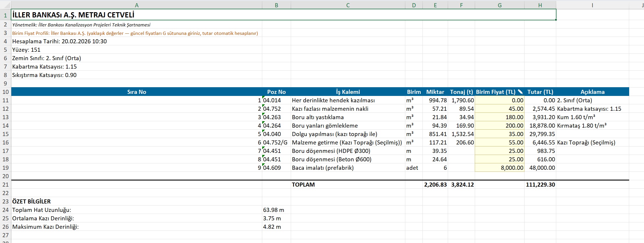This screenshot has width=644, height=243.
Task: Click column A header
Action: pos(137,5)
